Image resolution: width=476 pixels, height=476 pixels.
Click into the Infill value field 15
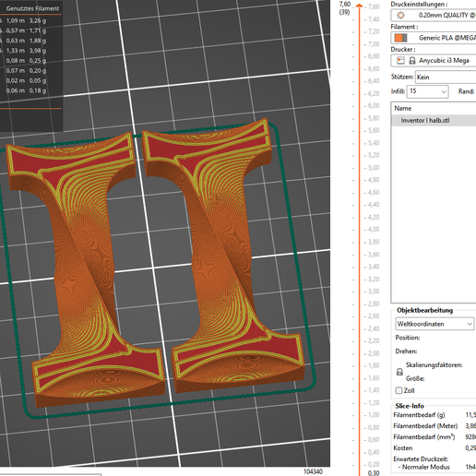click(x=423, y=91)
